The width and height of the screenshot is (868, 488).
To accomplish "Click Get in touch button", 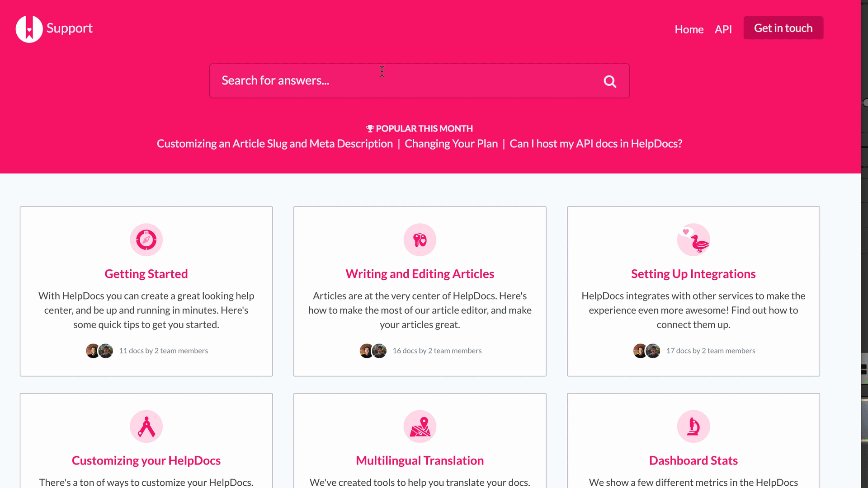I will (783, 28).
